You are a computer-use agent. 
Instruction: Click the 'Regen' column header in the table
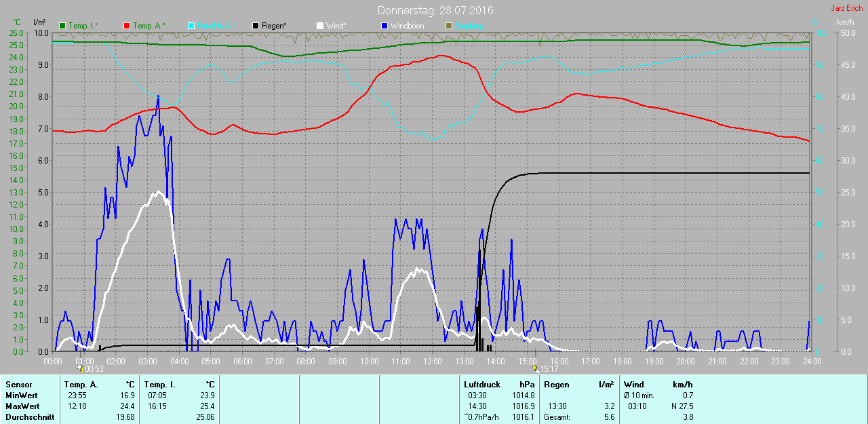[x=556, y=385]
